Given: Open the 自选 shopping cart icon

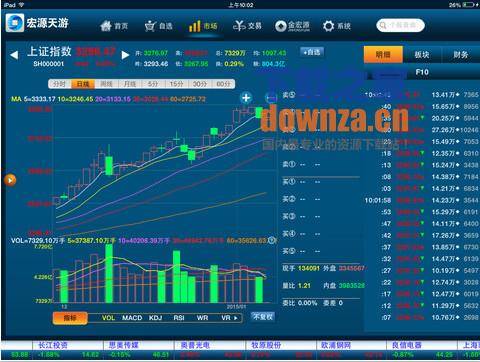Looking at the screenshot, I should [x=150, y=26].
